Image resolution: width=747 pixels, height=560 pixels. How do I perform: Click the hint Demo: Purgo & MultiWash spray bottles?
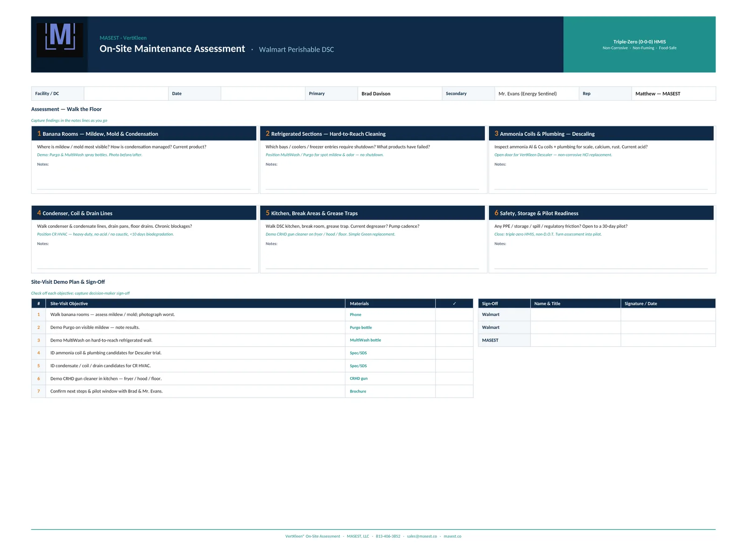(x=90, y=155)
